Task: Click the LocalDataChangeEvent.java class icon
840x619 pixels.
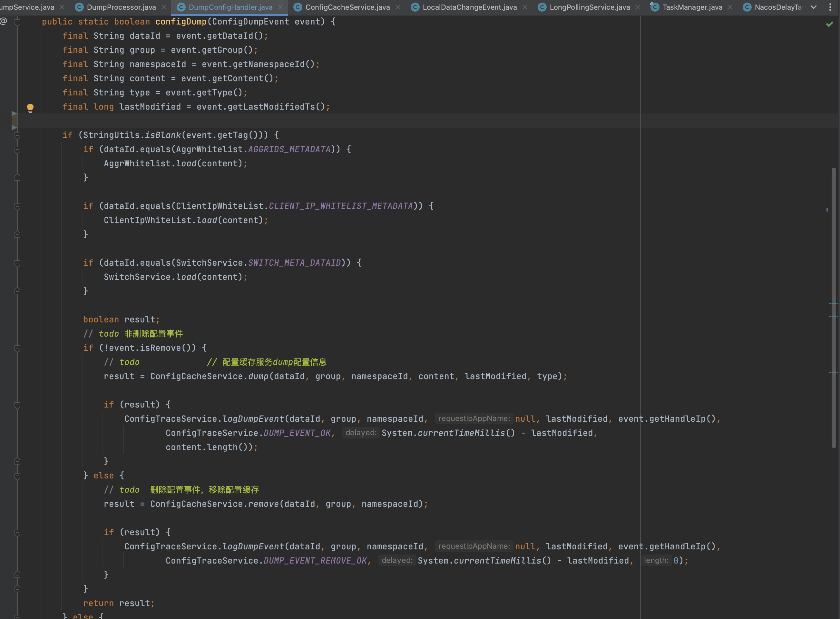Action: (415, 7)
